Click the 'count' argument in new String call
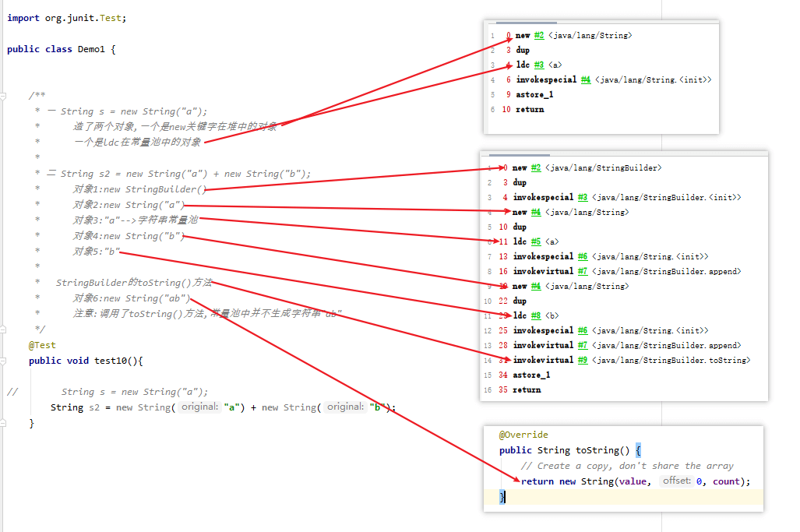This screenshot has width=800, height=532. (726, 481)
